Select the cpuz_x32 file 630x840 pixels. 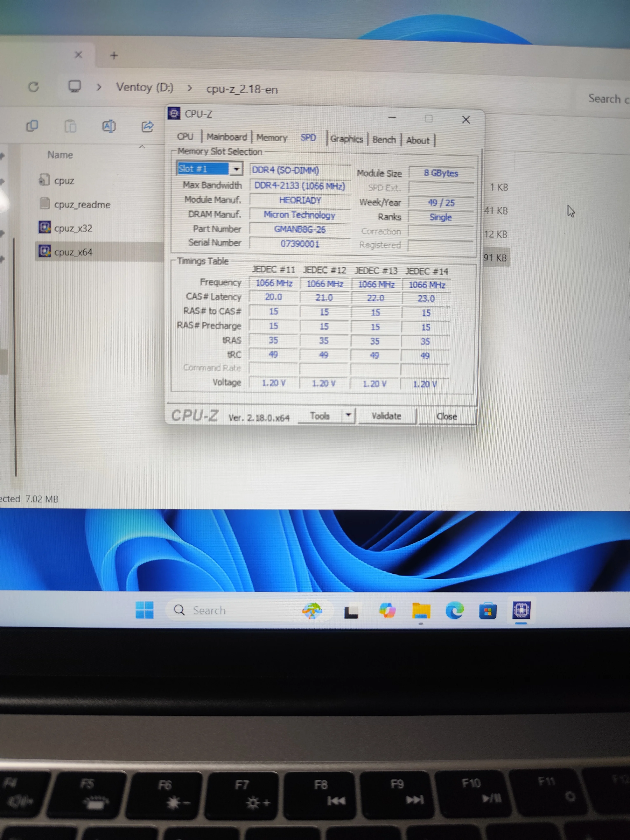click(x=73, y=228)
